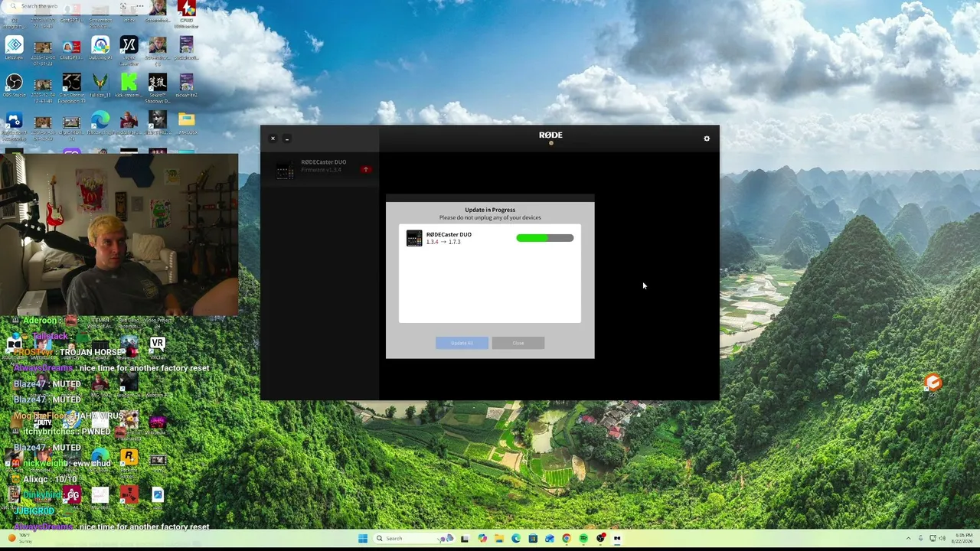
Task: Open Outlook from the taskbar
Action: (x=550, y=538)
